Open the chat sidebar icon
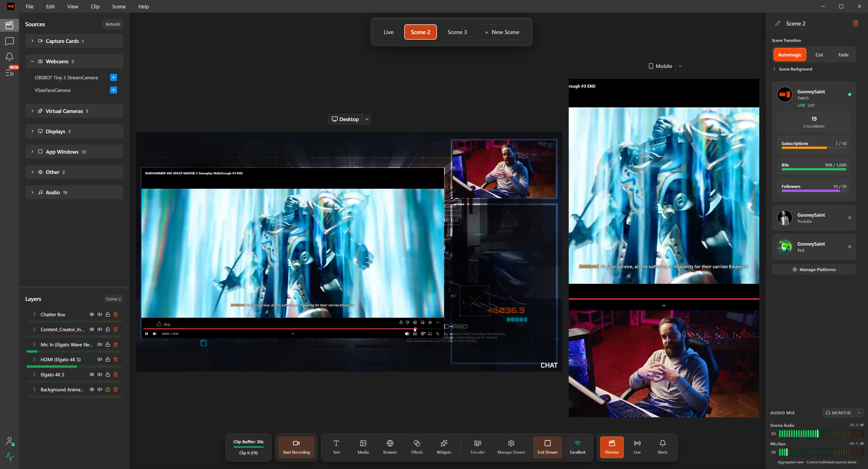 (x=9, y=41)
